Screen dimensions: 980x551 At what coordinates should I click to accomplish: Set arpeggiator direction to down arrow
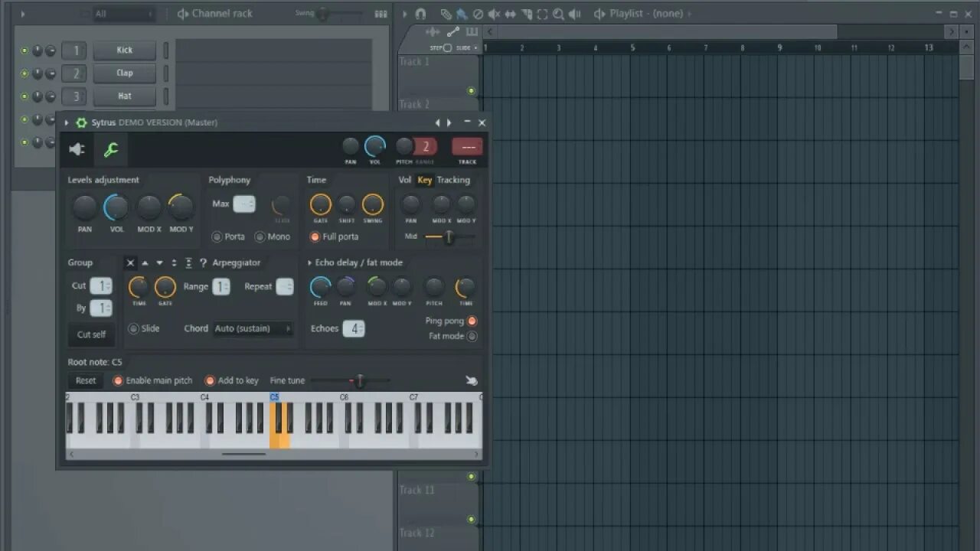(159, 262)
